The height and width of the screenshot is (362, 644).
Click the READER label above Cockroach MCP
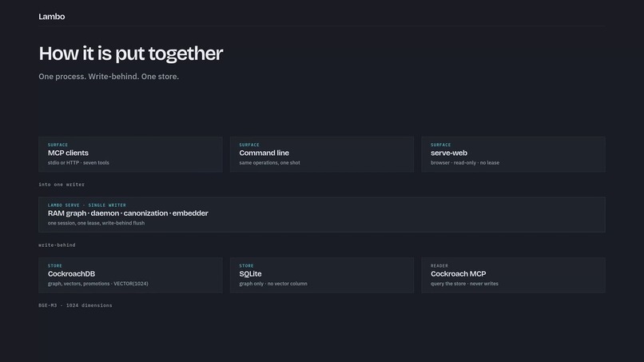439,266
